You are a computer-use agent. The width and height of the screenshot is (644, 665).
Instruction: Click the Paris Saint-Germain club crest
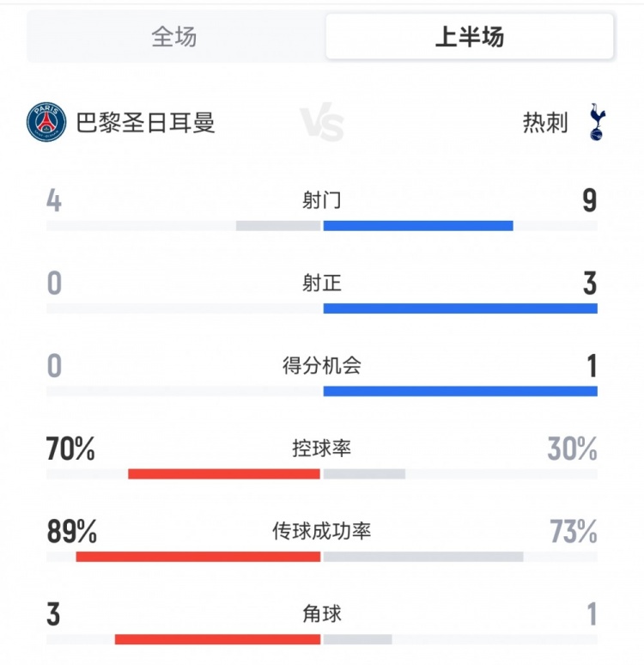tap(46, 123)
